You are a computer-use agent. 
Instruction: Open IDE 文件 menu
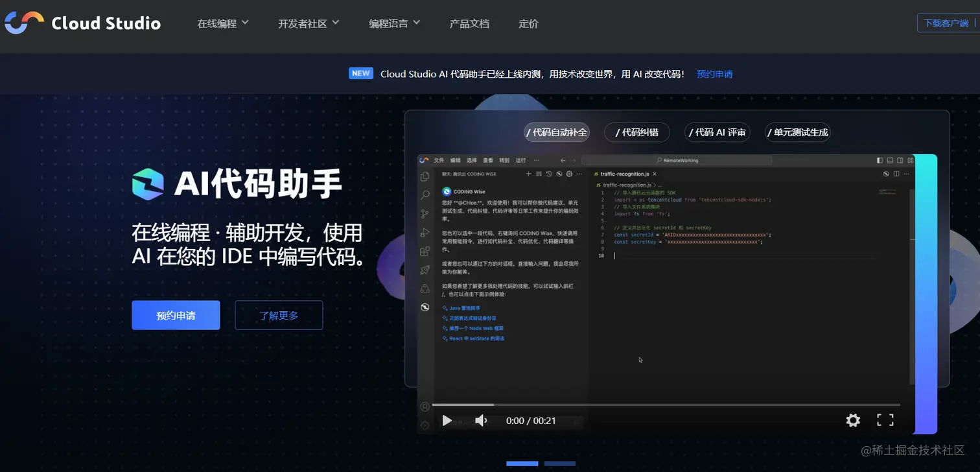tap(439, 160)
